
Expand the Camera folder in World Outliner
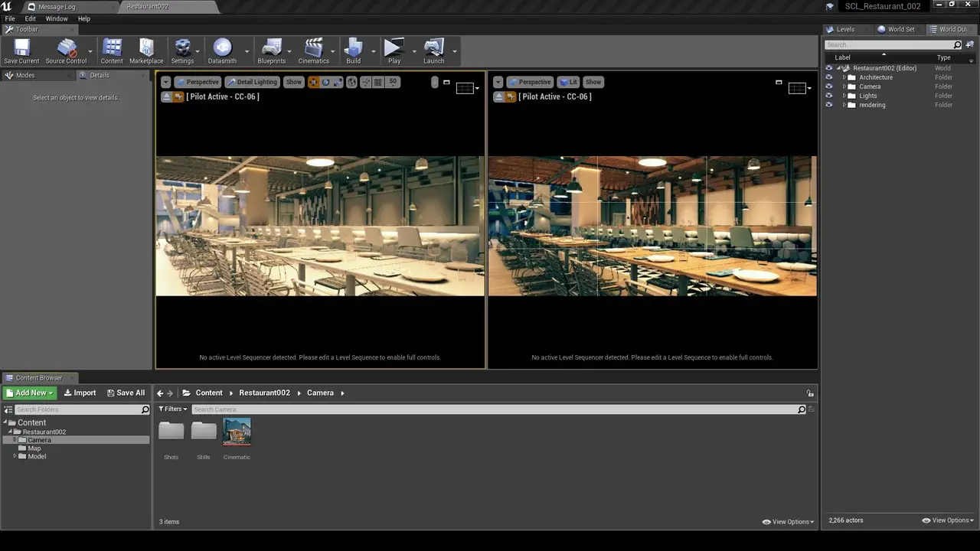pyautogui.click(x=844, y=86)
